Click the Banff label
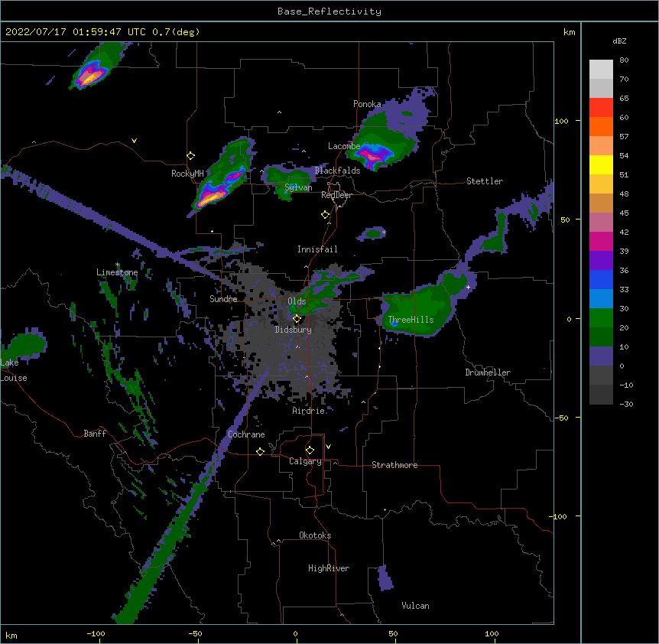 [x=95, y=434]
